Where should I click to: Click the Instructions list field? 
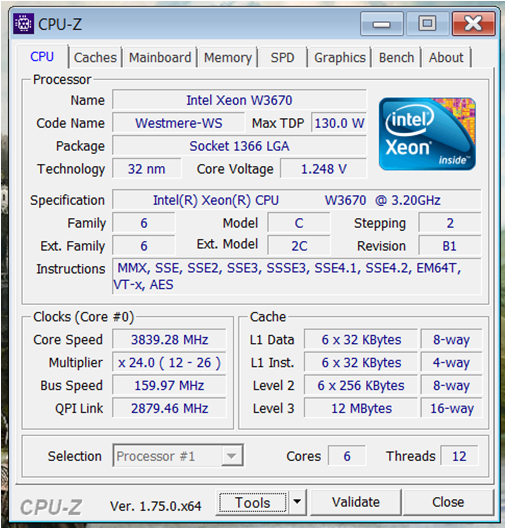tap(297, 276)
